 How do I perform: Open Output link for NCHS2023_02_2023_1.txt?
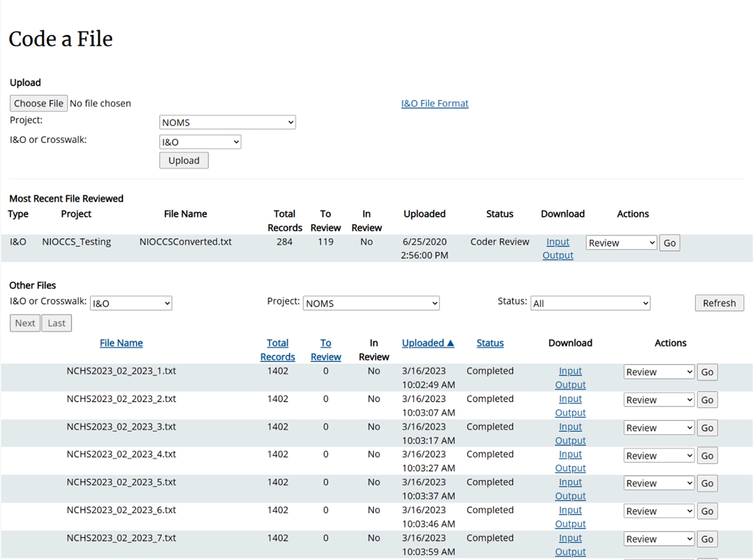[570, 385]
